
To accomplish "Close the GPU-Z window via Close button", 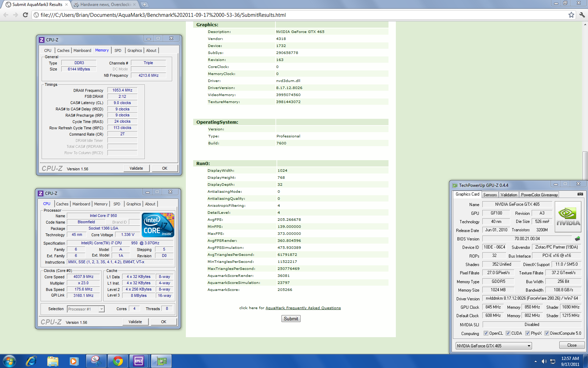I will click(572, 345).
